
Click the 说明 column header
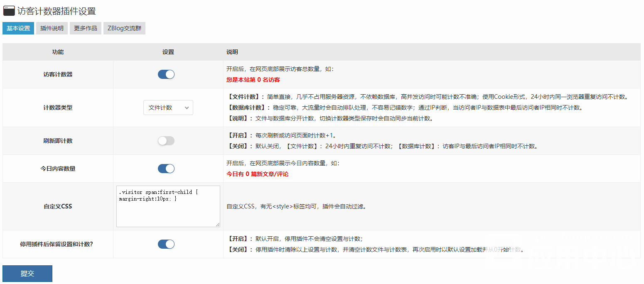232,52
